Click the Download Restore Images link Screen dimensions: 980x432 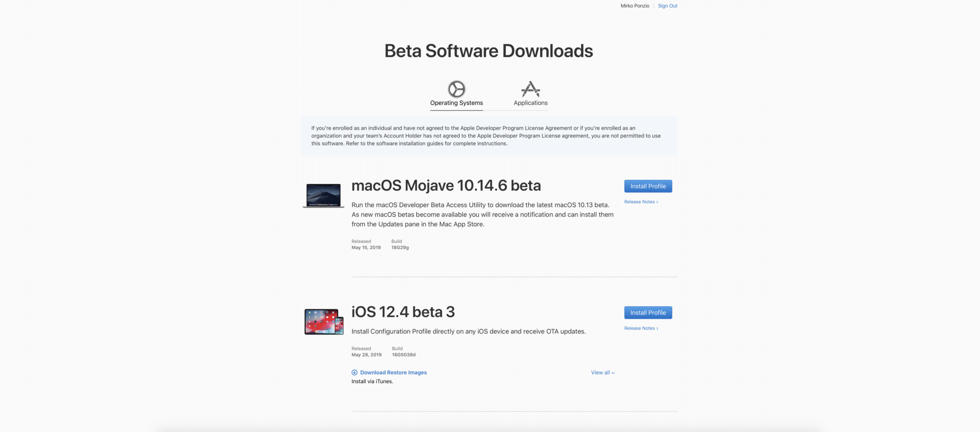tap(393, 373)
